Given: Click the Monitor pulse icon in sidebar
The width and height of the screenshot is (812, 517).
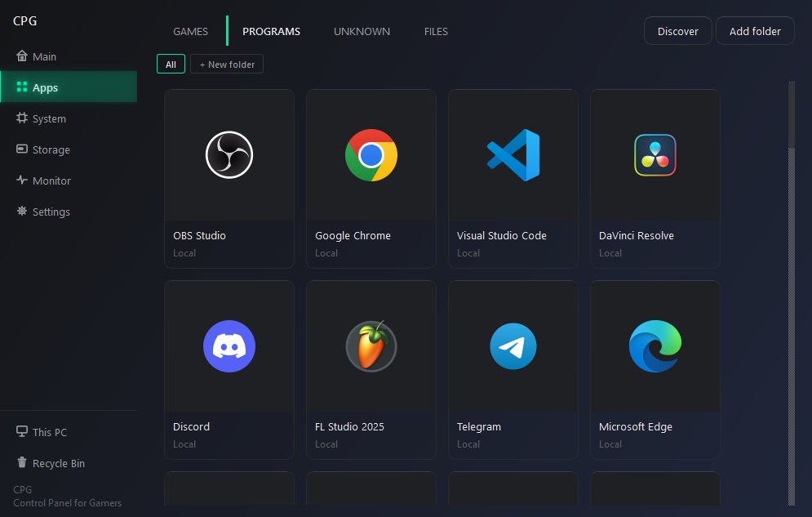Looking at the screenshot, I should [x=22, y=180].
